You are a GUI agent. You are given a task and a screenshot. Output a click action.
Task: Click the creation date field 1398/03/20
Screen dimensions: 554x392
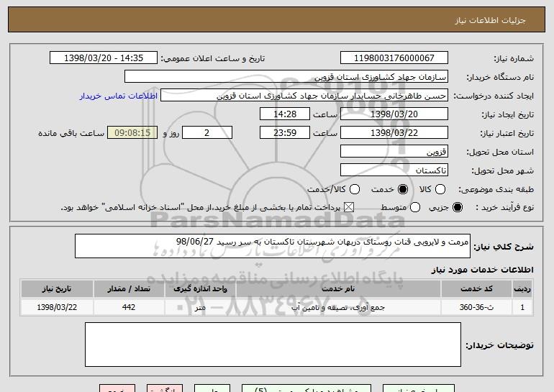[394, 114]
